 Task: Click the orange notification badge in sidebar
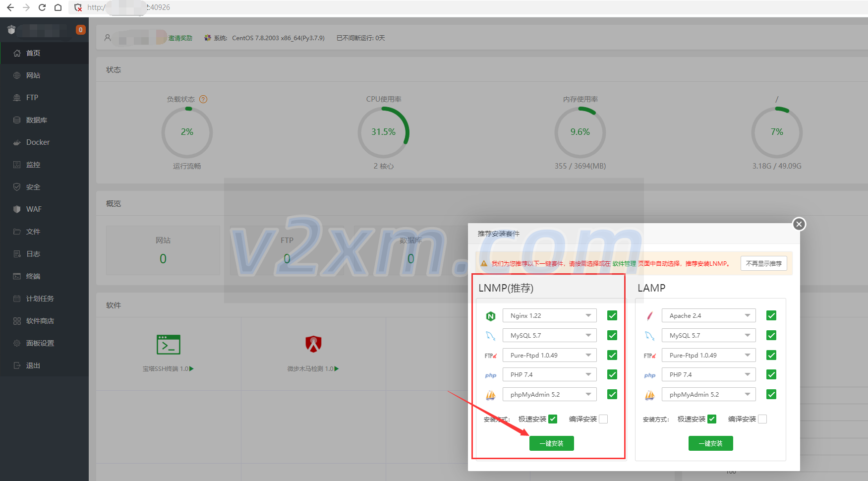coord(80,30)
